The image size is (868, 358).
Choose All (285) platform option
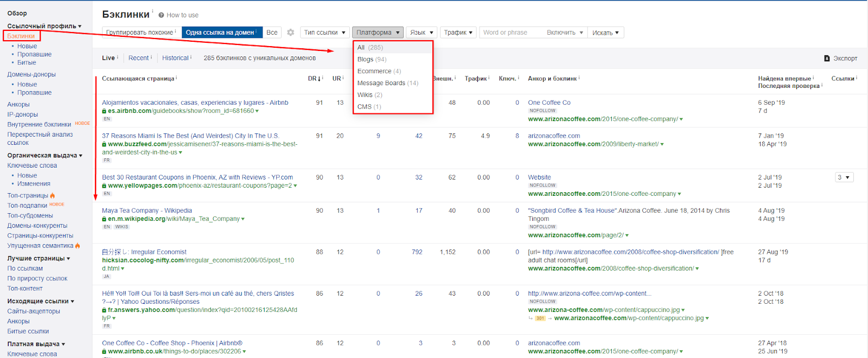pos(393,48)
